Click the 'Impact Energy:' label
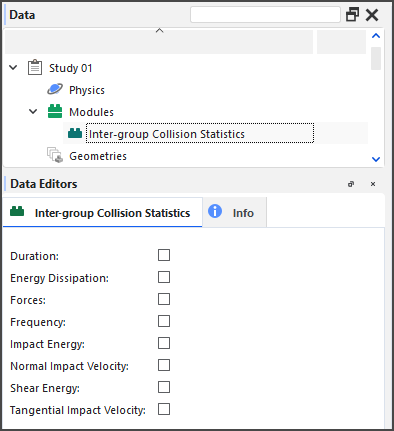Viewport: 394px width, 431px height. pyautogui.click(x=47, y=344)
